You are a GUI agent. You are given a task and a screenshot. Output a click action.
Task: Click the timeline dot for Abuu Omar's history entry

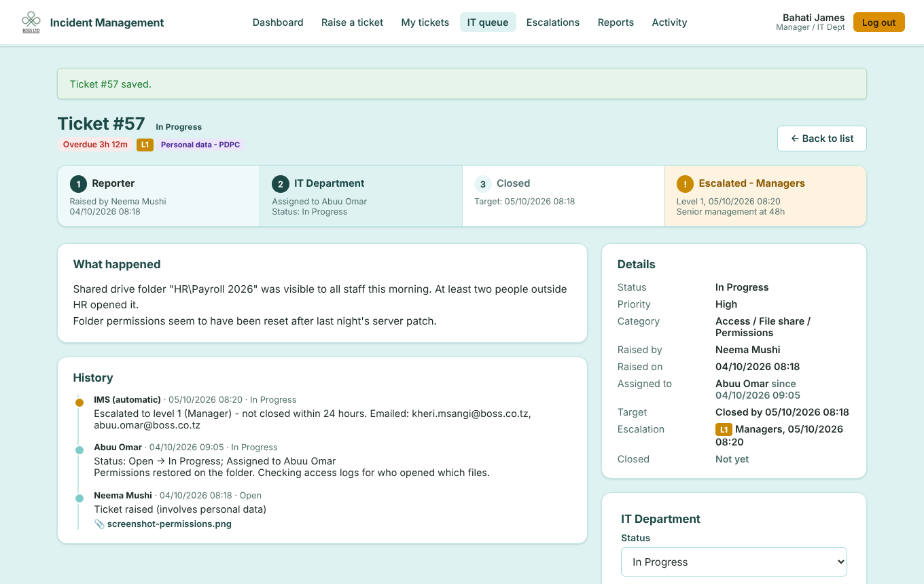(x=79, y=450)
